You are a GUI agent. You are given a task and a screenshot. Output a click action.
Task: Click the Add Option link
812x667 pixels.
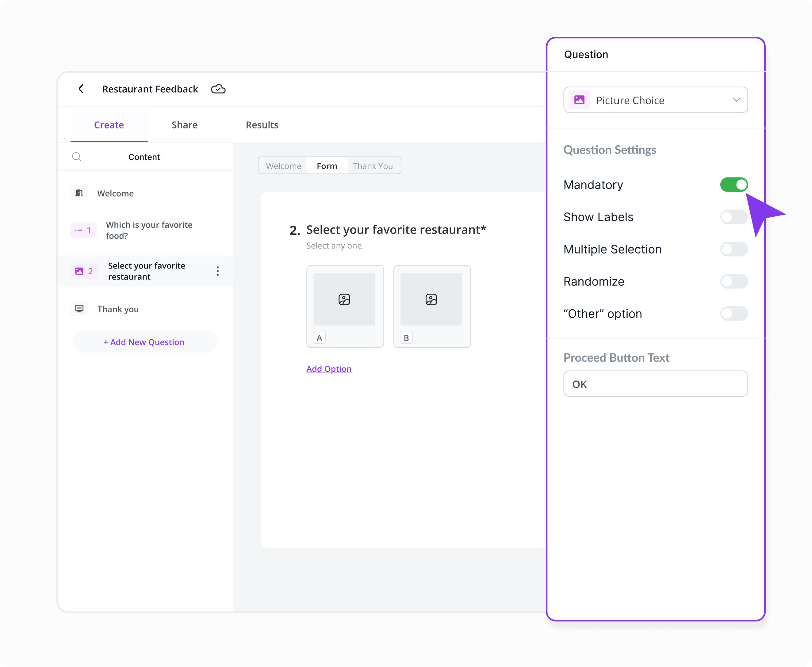[x=329, y=369]
